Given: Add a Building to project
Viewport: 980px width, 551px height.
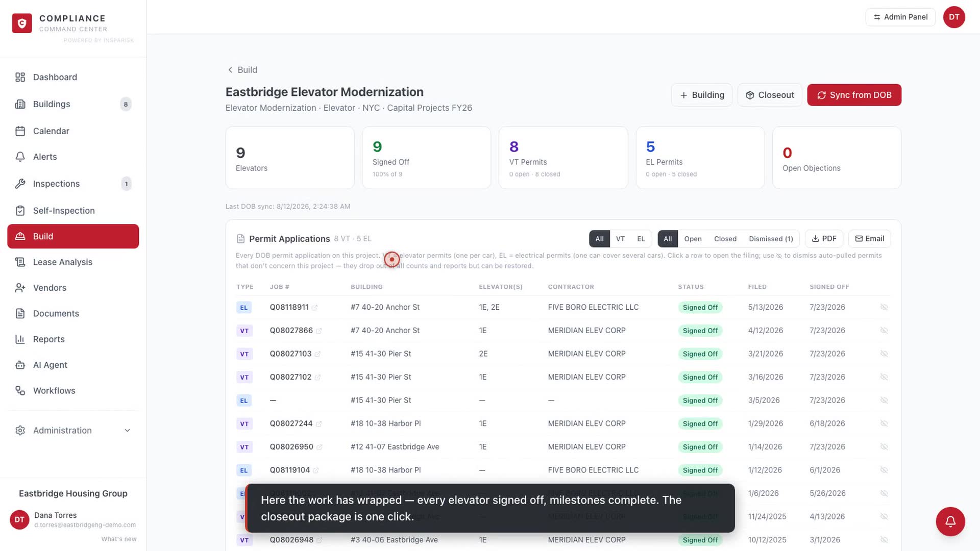Looking at the screenshot, I should [702, 95].
